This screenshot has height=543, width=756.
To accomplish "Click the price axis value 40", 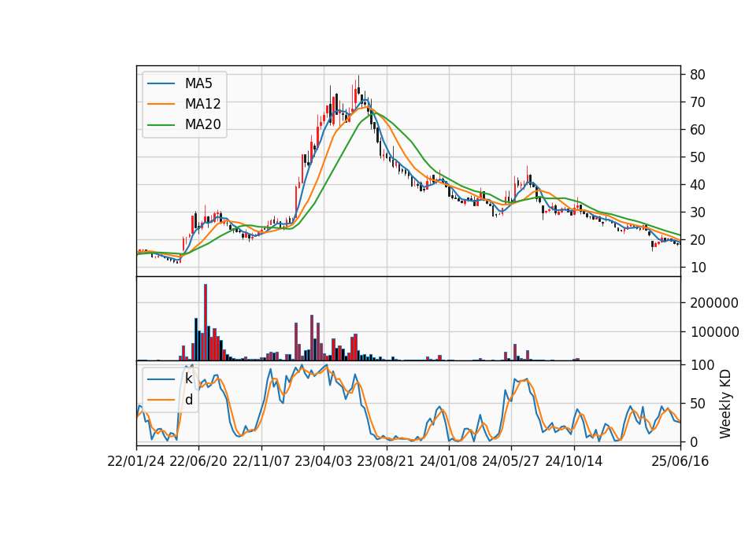I will (698, 184).
